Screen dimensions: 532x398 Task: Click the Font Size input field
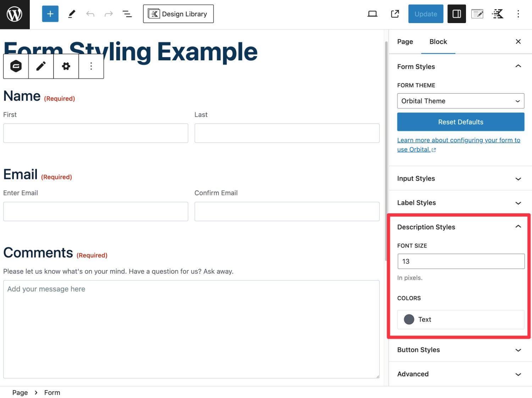point(461,261)
